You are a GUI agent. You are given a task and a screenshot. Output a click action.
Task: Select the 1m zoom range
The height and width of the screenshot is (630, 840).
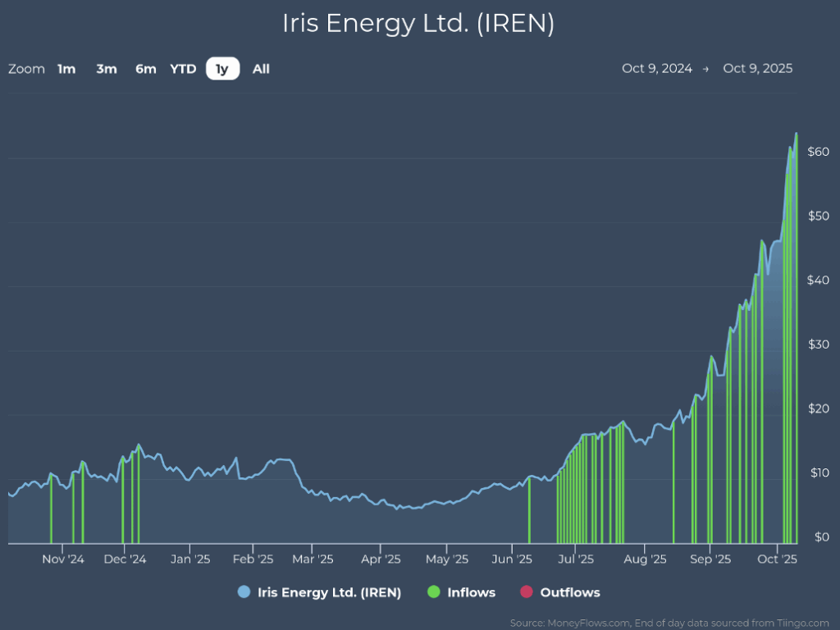pos(66,69)
